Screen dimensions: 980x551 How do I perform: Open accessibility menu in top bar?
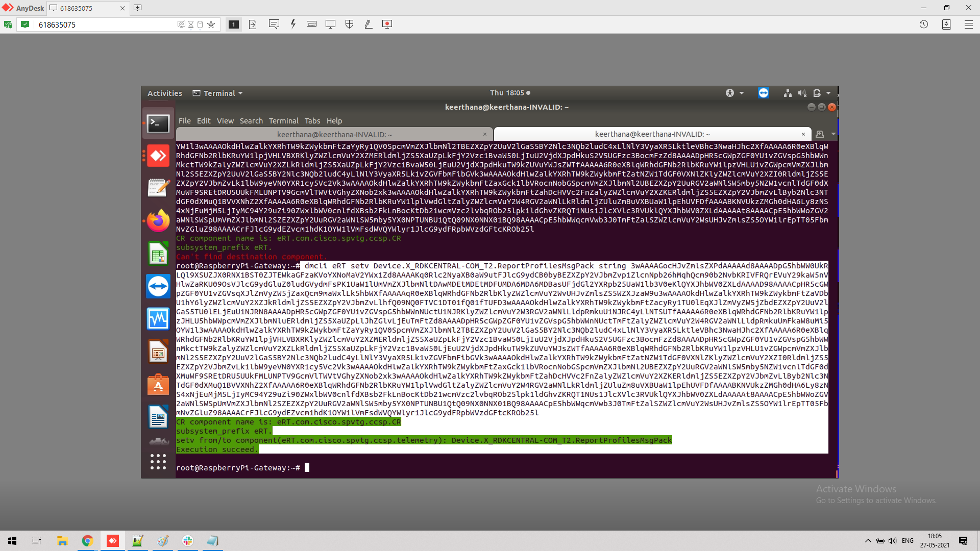(734, 93)
